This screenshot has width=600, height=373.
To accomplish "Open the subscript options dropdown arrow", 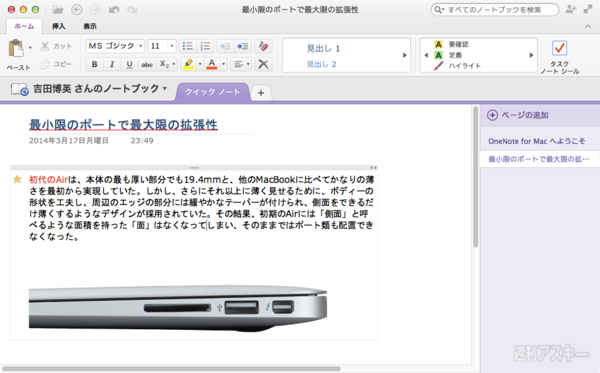I will pos(174,64).
